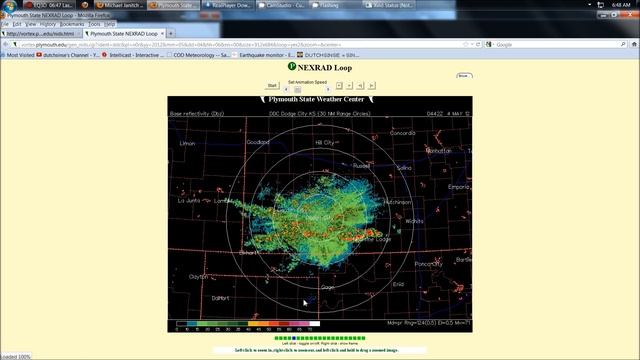The height and width of the screenshot is (360, 640).
Task: Switch to the vortex.p...edu/nids.html tab
Action: (41, 33)
